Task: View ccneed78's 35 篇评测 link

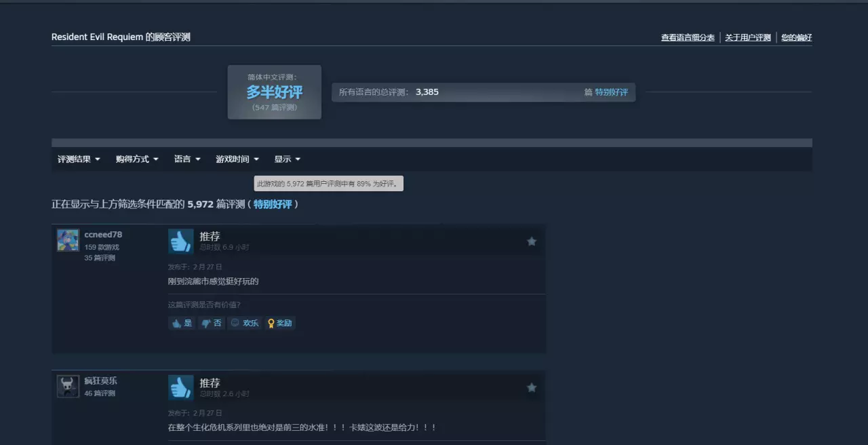Action: click(x=100, y=258)
